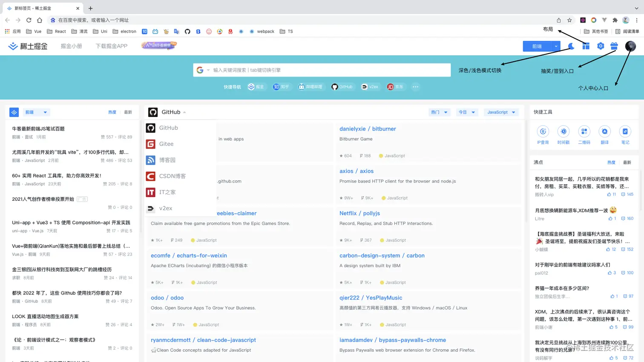Open the 热门 sort dropdown

[439, 112]
